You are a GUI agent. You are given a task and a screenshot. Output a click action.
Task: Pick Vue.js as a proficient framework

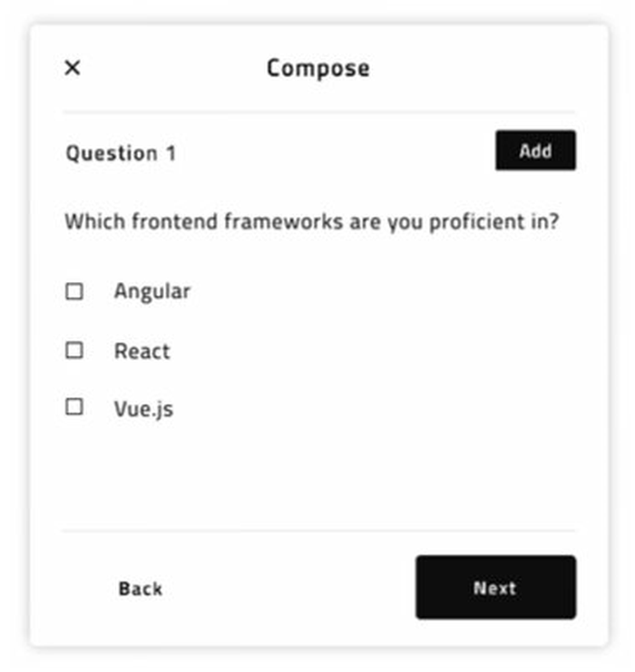click(74, 407)
